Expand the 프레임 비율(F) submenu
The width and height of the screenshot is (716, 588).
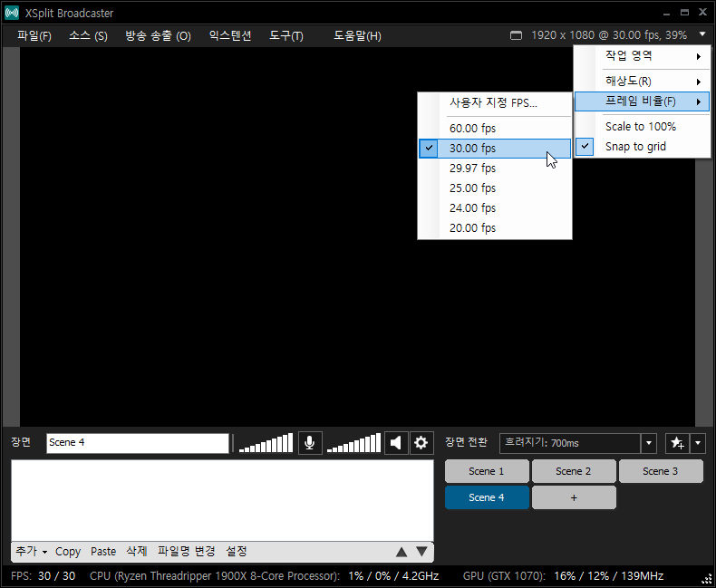(642, 101)
